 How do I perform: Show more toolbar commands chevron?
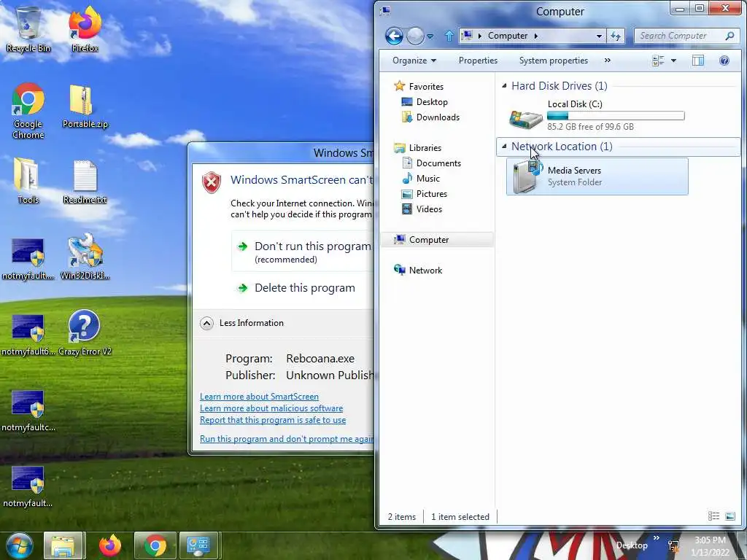tap(608, 60)
